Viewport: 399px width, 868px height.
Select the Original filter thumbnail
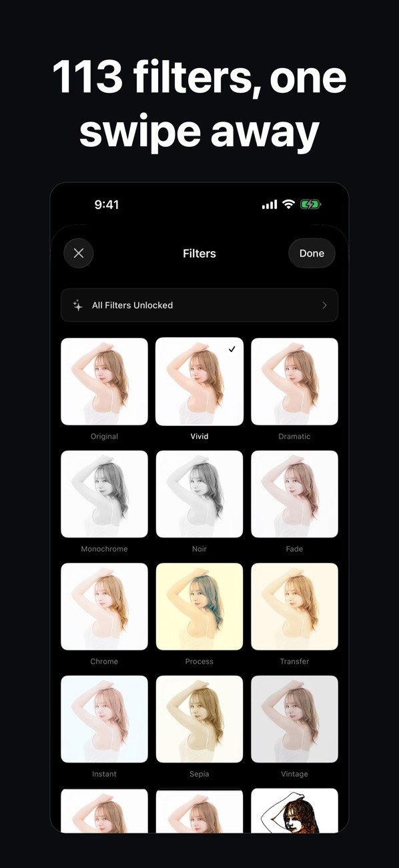(104, 381)
